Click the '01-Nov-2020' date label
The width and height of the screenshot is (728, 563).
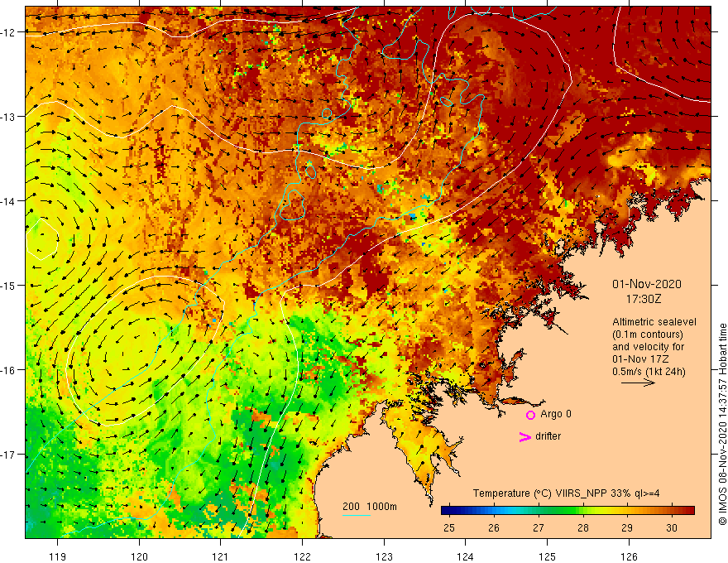(647, 284)
